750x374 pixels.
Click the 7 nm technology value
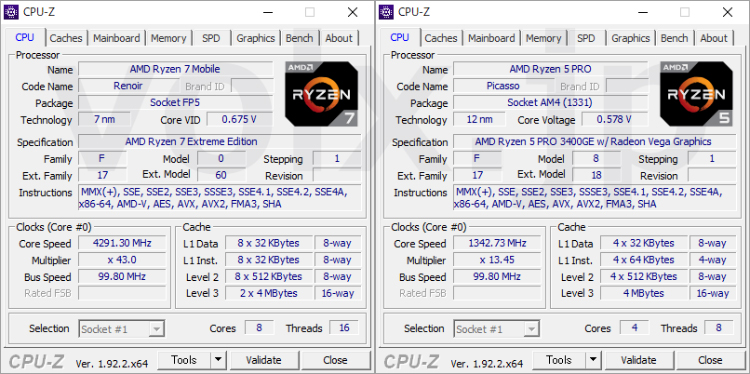(x=104, y=120)
